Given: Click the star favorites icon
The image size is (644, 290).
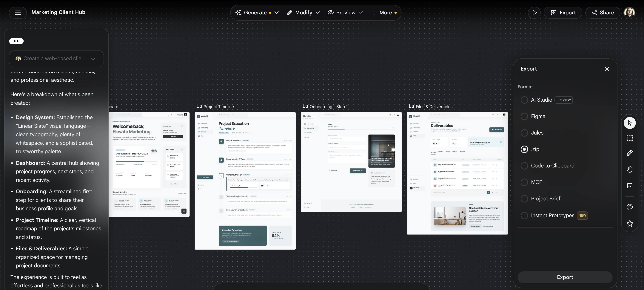Looking at the screenshot, I should coord(629,223).
